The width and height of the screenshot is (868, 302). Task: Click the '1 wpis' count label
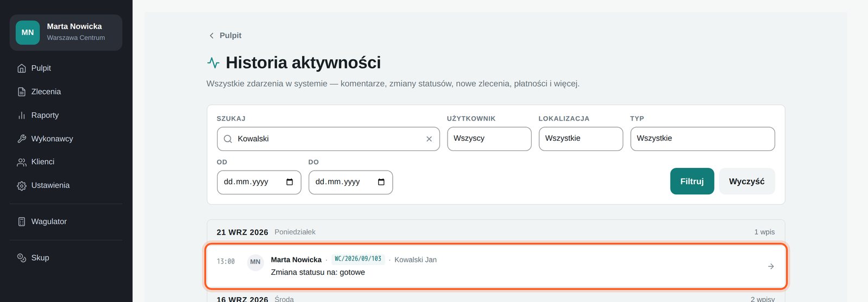tap(764, 232)
